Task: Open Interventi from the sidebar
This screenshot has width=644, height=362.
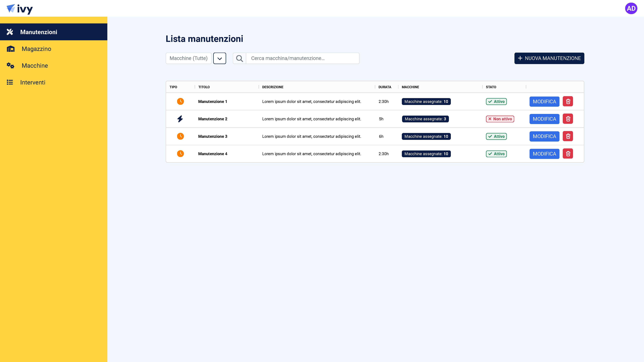Action: pos(53,82)
